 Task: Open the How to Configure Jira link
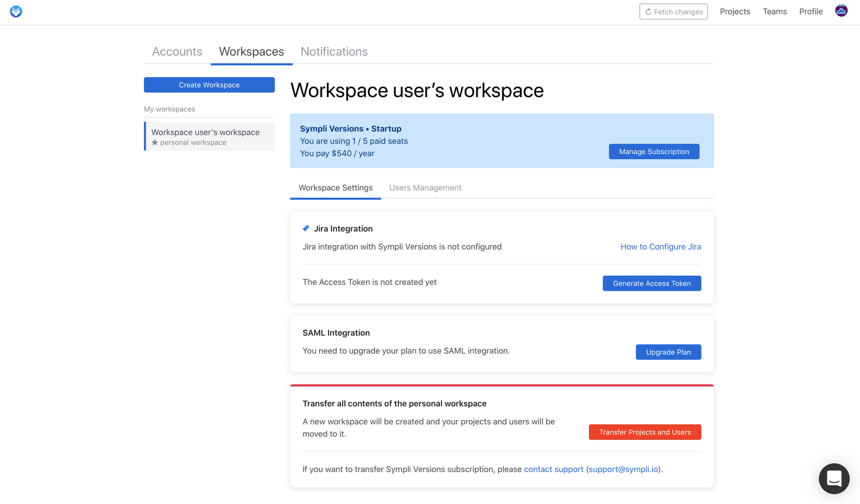point(660,247)
